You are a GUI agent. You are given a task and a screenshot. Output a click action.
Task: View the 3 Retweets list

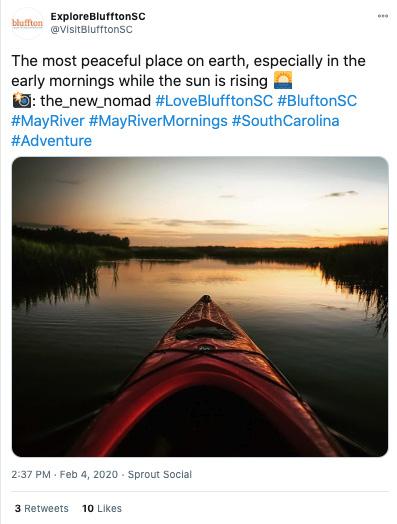point(41,508)
